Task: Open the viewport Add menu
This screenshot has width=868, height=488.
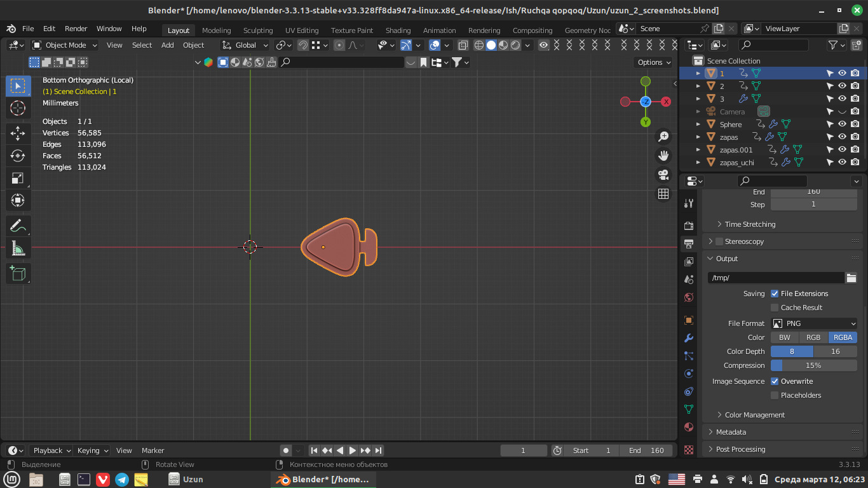Action: click(x=167, y=45)
